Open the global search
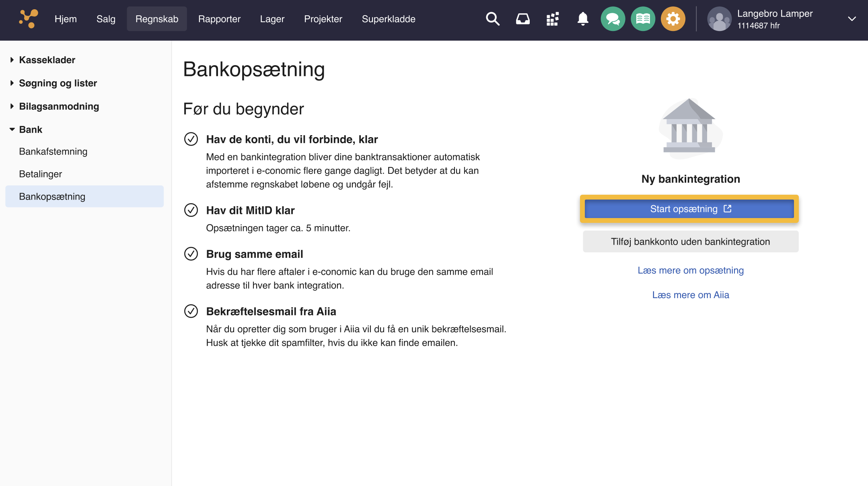The image size is (868, 486). coord(492,19)
